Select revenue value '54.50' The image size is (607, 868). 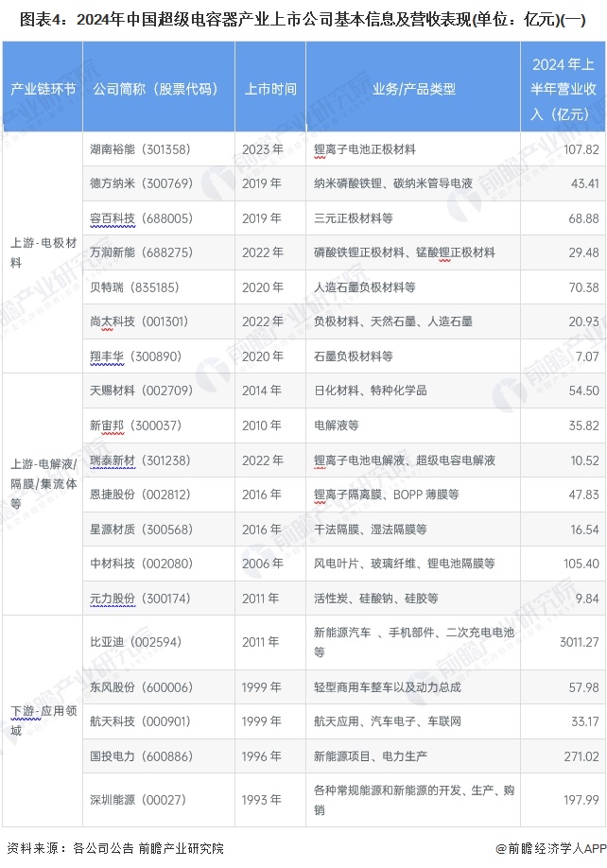click(x=583, y=391)
